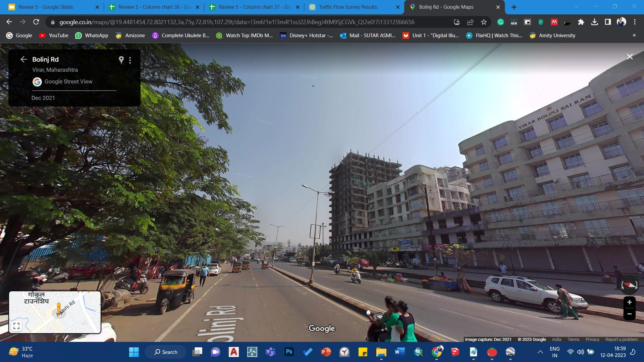This screenshot has width=644, height=362.
Task: Toggle the Chrome side panel
Action: coord(607,22)
